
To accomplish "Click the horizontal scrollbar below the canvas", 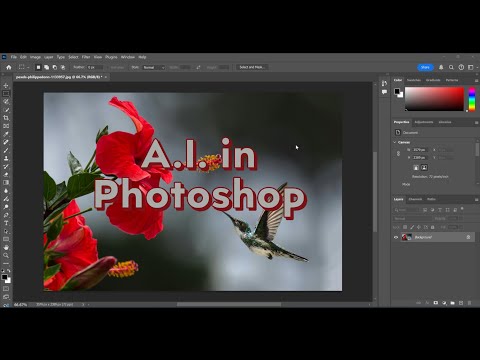I will click(229, 304).
